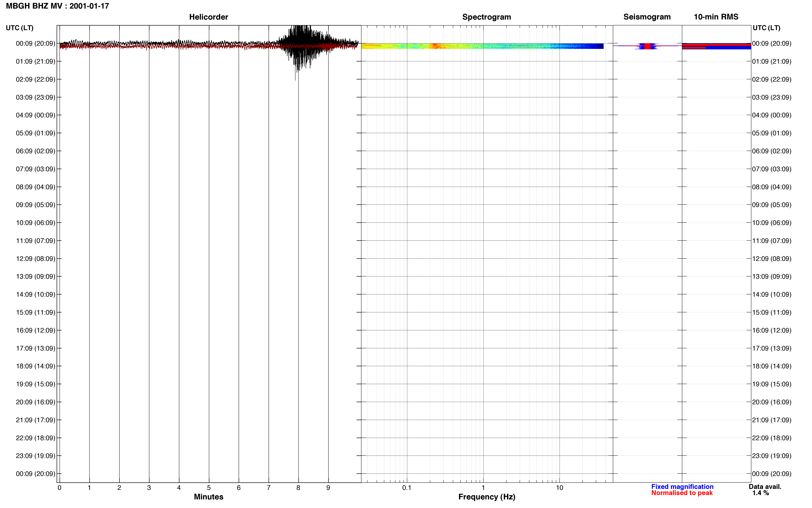The width and height of the screenshot is (812, 508).
Task: Click minute tick 8 under Helicorder
Action: coord(298,487)
